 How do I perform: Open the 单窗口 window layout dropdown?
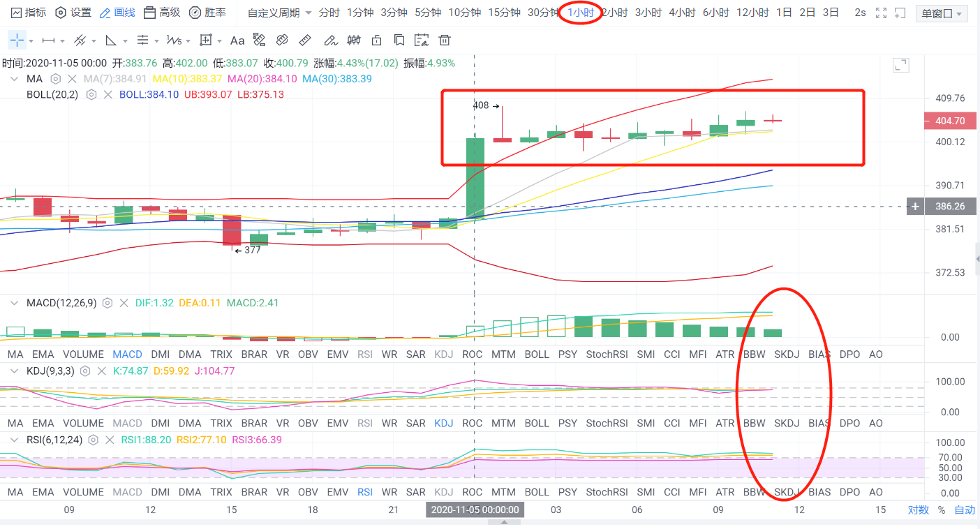941,14
